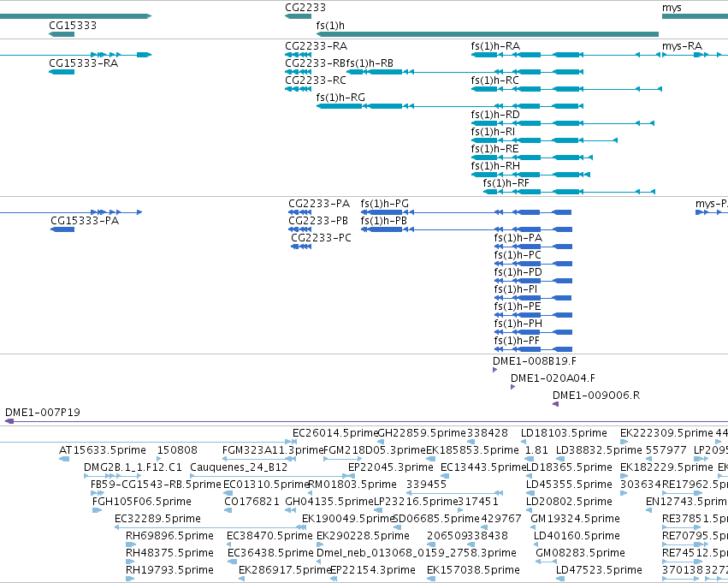The width and height of the screenshot is (728, 583).
Task: Click GM08283.5prime label
Action: coord(580,553)
